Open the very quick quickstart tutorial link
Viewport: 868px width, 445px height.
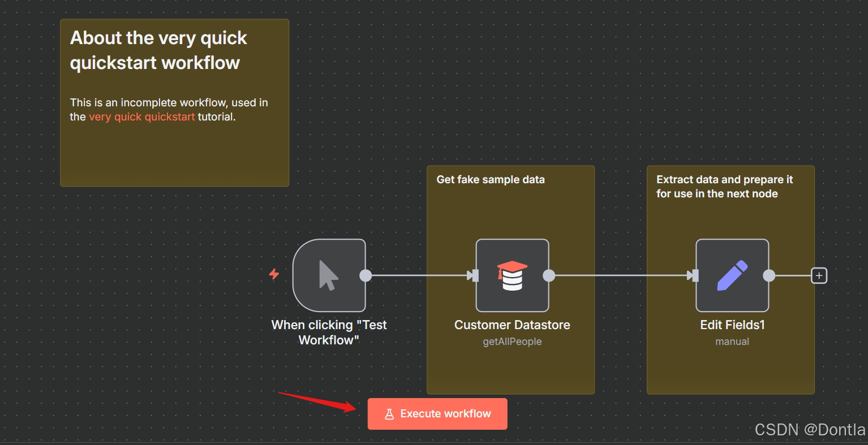[141, 116]
